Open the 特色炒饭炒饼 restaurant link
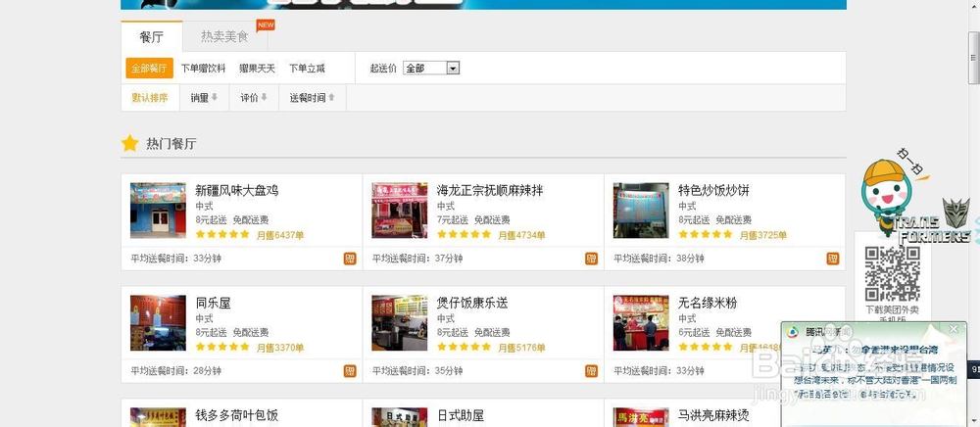Image resolution: width=980 pixels, height=427 pixels. (713, 190)
